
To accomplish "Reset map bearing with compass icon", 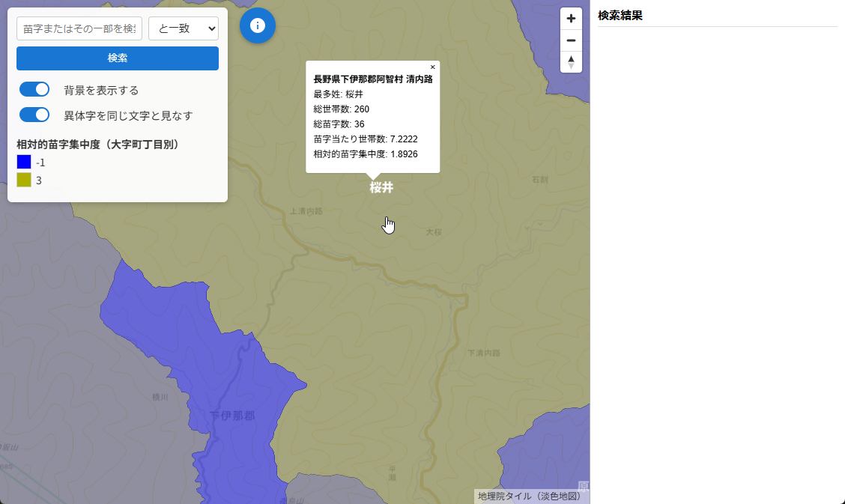I will (571, 62).
